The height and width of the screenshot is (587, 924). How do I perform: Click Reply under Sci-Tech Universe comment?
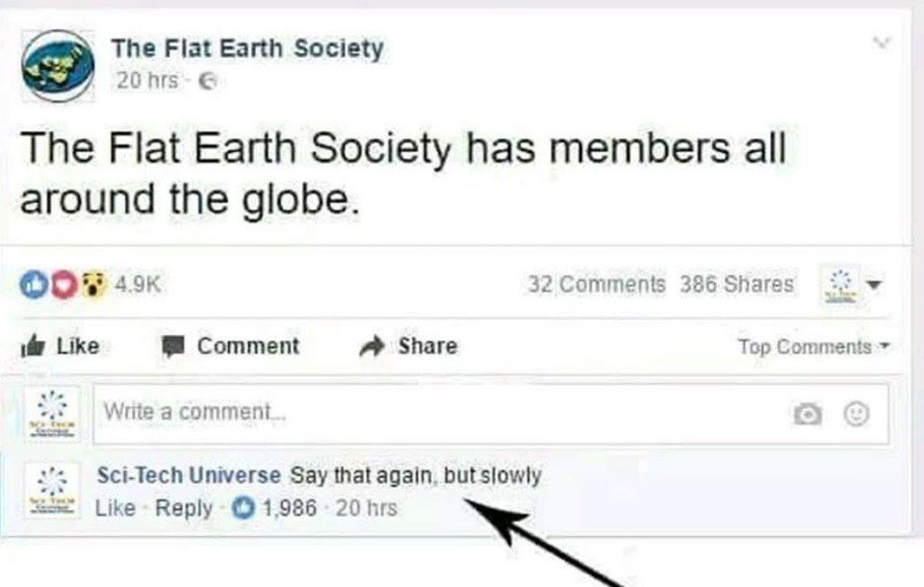(x=183, y=508)
